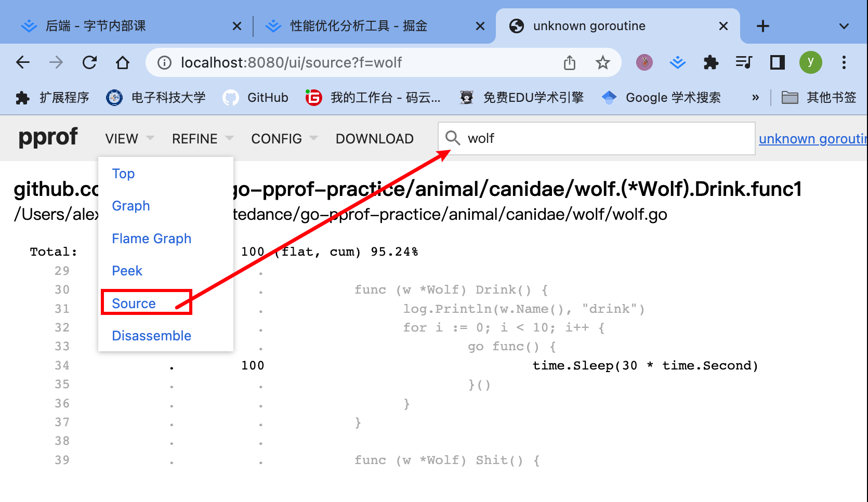The height and width of the screenshot is (502, 868).
Task: Reload the current page
Action: [x=89, y=63]
